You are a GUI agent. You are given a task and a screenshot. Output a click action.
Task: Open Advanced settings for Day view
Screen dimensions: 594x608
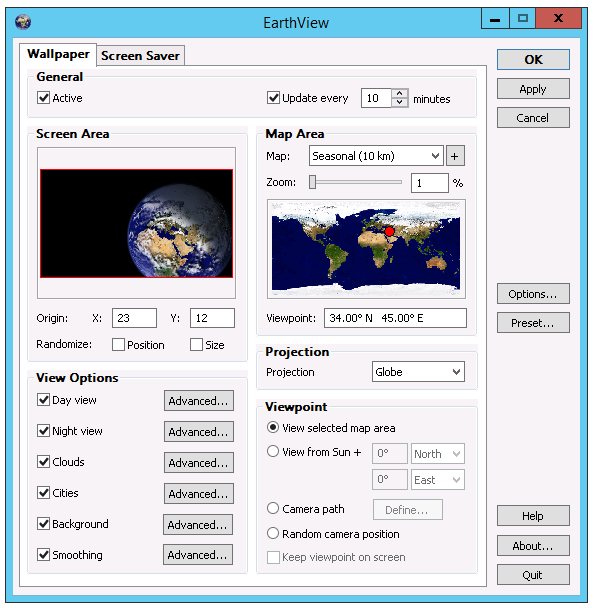point(199,401)
